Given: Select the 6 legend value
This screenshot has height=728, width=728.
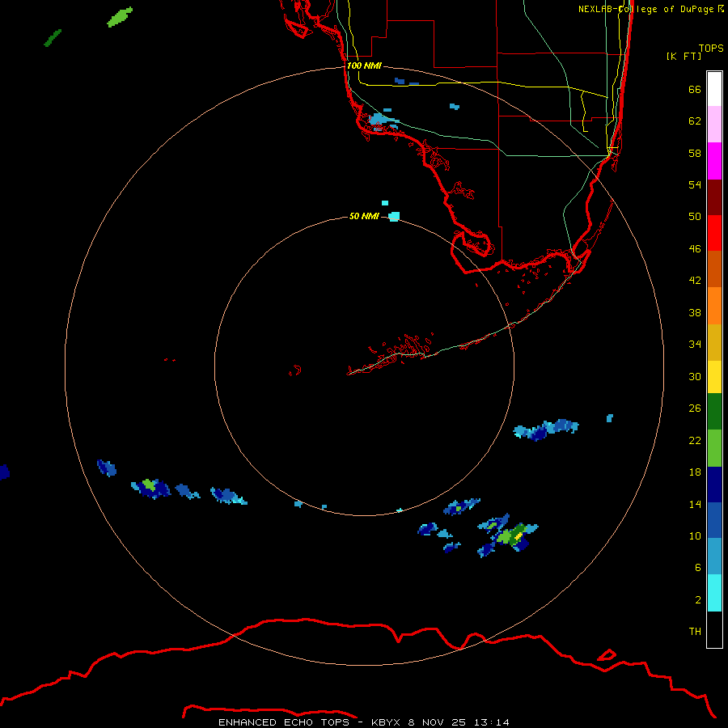Looking at the screenshot, I should (698, 567).
